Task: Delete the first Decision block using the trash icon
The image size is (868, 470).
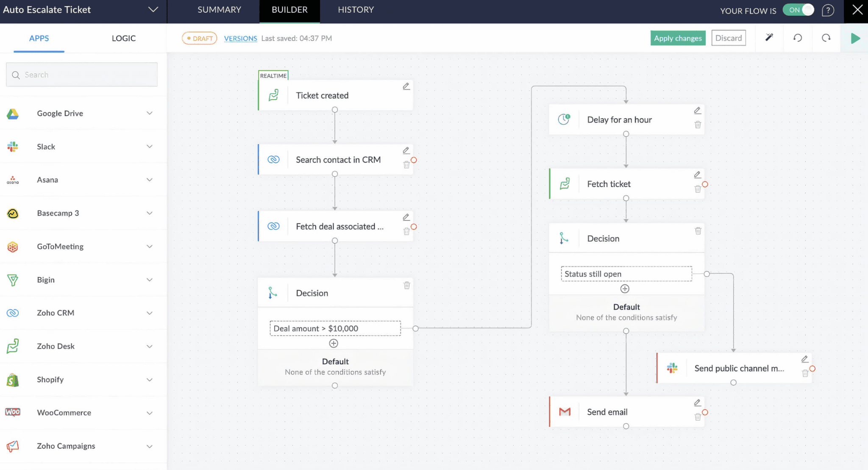Action: (406, 285)
